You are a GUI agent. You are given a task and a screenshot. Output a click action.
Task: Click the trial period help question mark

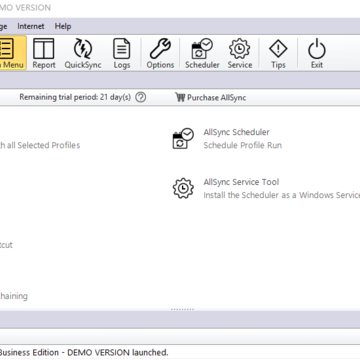coord(141,97)
